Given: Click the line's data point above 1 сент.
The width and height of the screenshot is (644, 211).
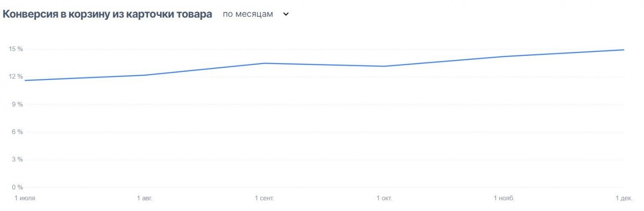Looking at the screenshot, I should point(264,63).
